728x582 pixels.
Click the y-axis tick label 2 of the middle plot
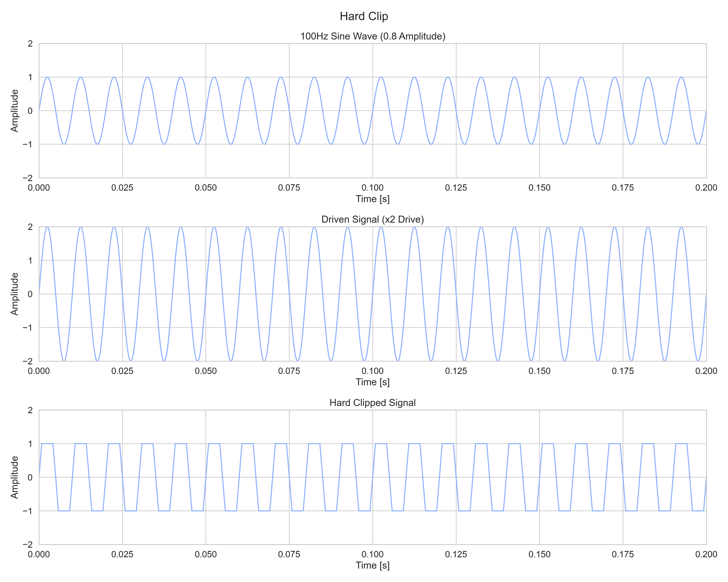[x=30, y=227]
